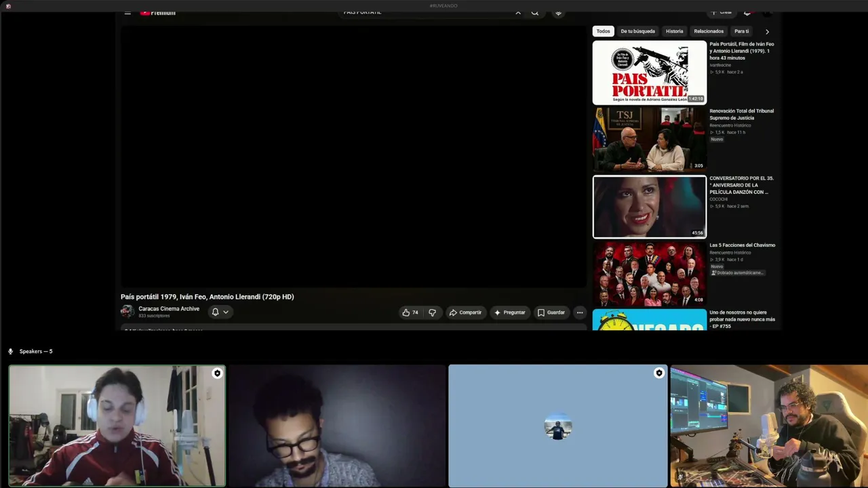Open Las 5 Facciones del Chavismo thumbnail

(x=649, y=274)
